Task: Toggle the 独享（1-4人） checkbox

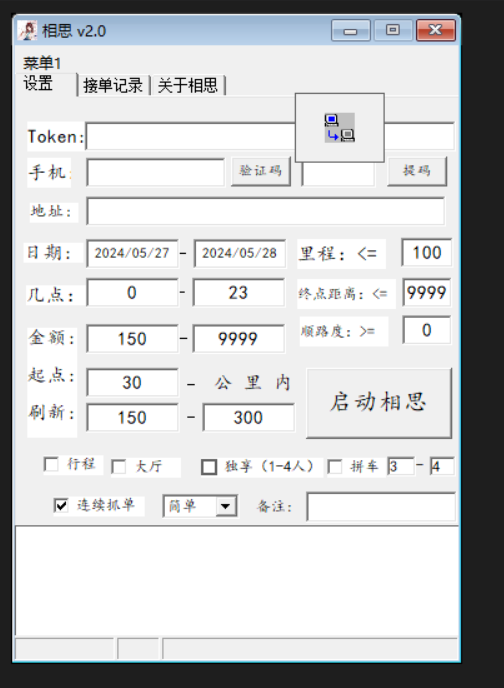Action: click(x=209, y=467)
